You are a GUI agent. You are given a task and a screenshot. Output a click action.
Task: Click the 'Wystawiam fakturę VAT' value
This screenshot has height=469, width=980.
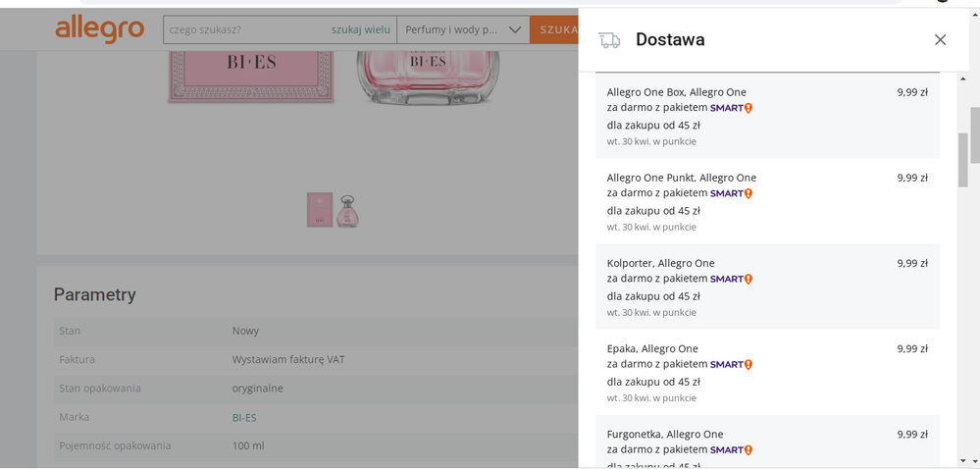coord(288,360)
